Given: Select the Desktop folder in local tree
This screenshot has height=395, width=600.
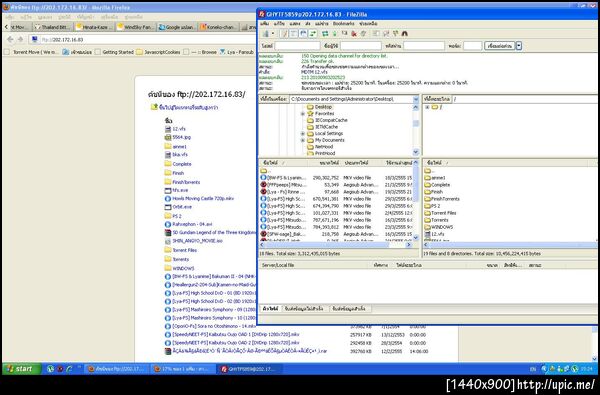Looking at the screenshot, I should 320,107.
